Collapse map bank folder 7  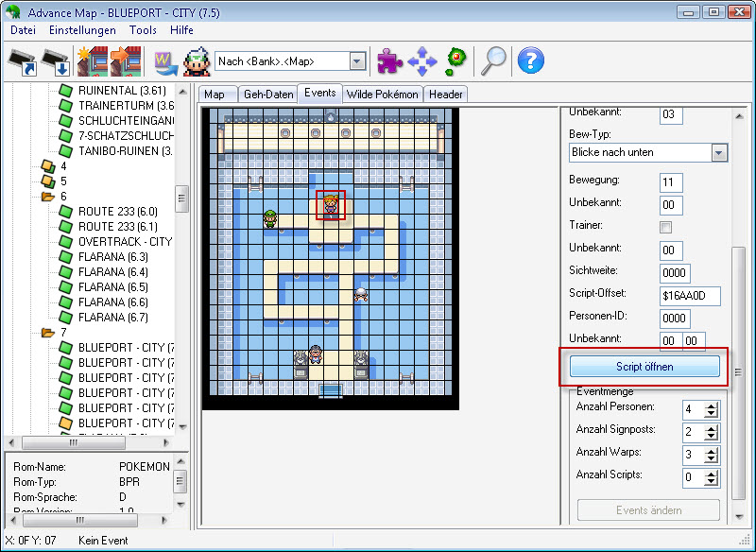pos(48,332)
